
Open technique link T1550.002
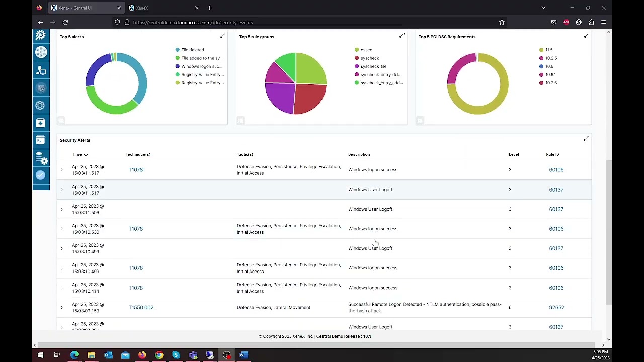pos(141,307)
